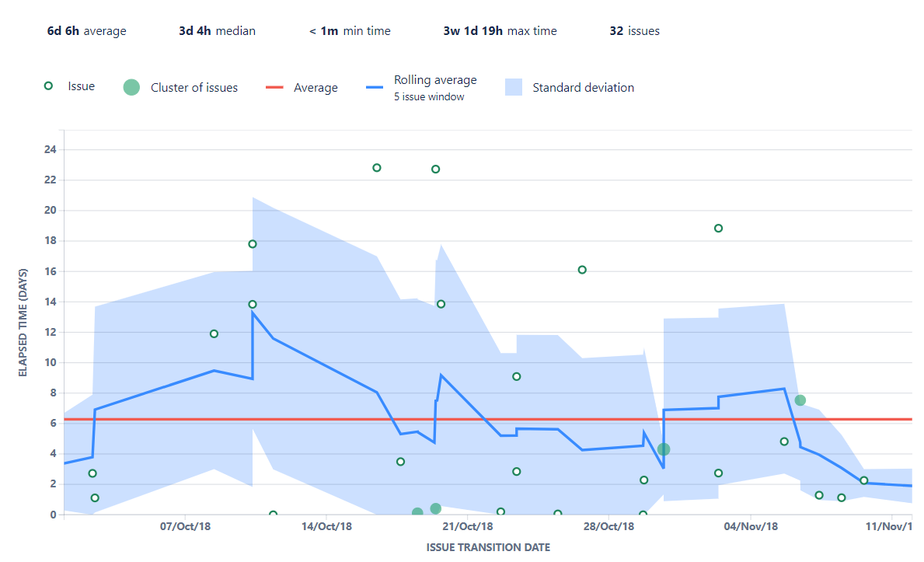Click the 3d 4h median statistic
This screenshot has height=562, width=924.
point(217,31)
